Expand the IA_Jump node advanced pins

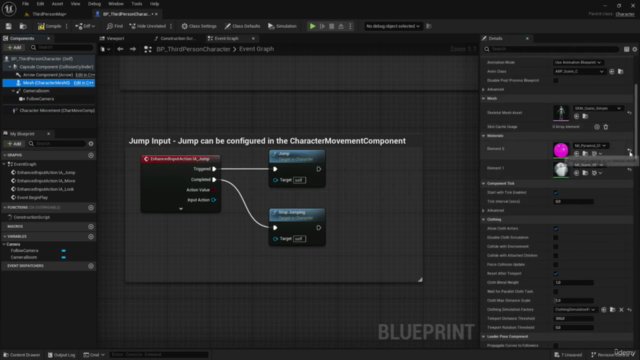click(181, 209)
